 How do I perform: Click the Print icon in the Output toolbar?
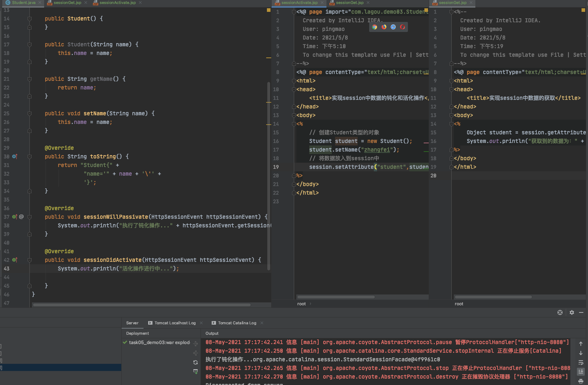click(x=581, y=381)
